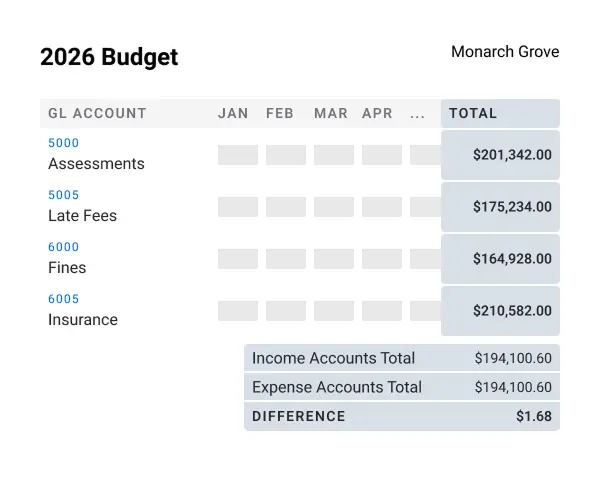Click the 6000 account code link
The height and width of the screenshot is (500, 600).
pyautogui.click(x=63, y=247)
